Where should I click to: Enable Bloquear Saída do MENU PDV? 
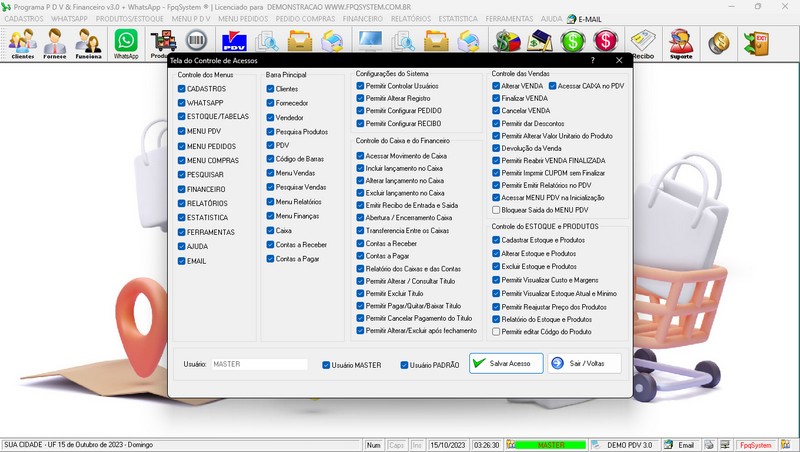pyautogui.click(x=496, y=210)
